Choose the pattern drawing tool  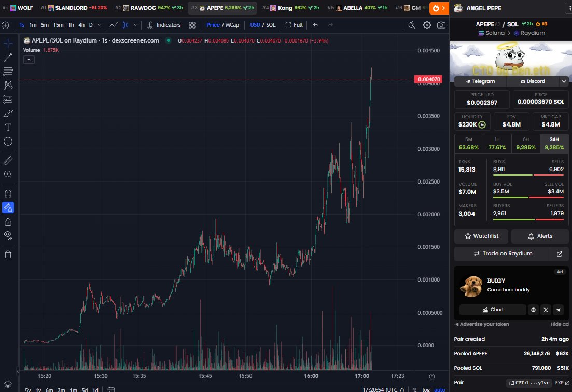8,85
